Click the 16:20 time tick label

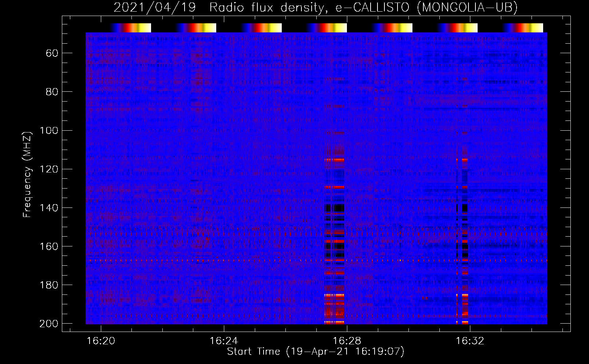tap(101, 341)
